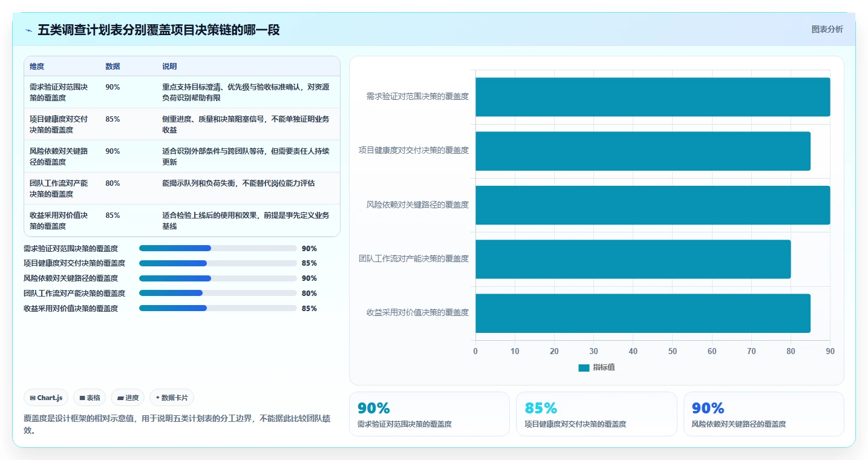Open the 90% 风险依赖 data card
Screen dimensions: 868x460
click(x=764, y=414)
